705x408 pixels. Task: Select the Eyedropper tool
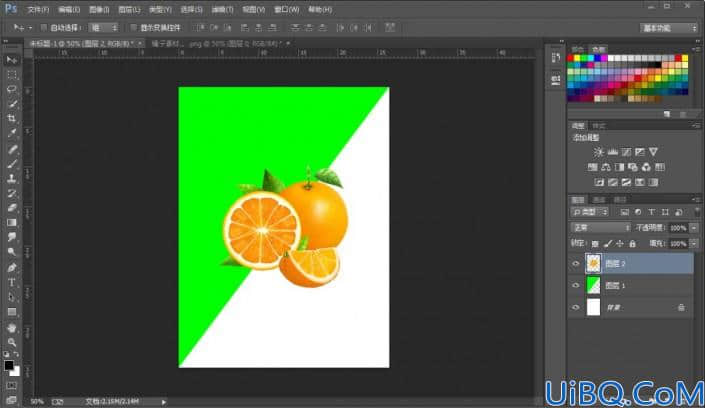coord(12,133)
